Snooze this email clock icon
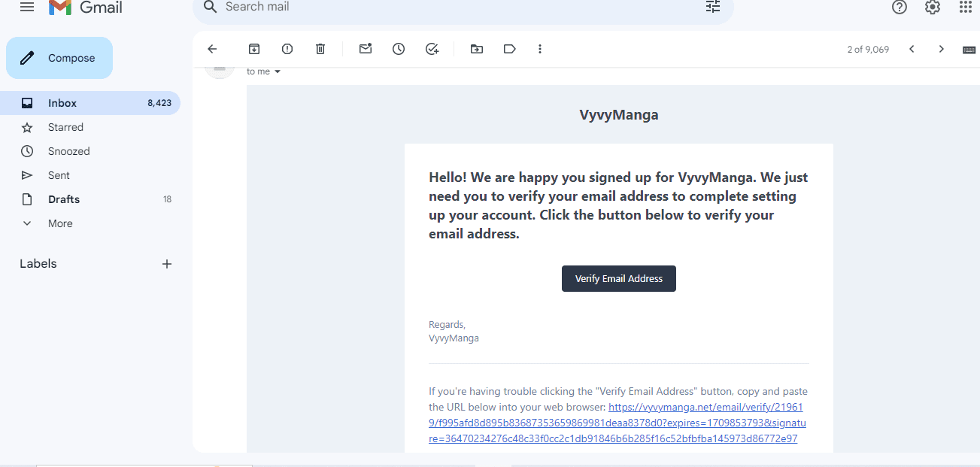 pyautogui.click(x=399, y=49)
